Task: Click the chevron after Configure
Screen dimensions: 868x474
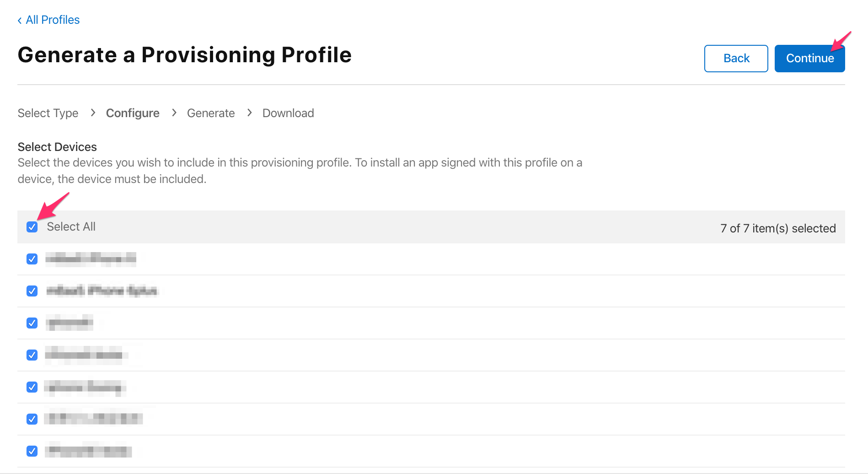Action: tap(174, 113)
